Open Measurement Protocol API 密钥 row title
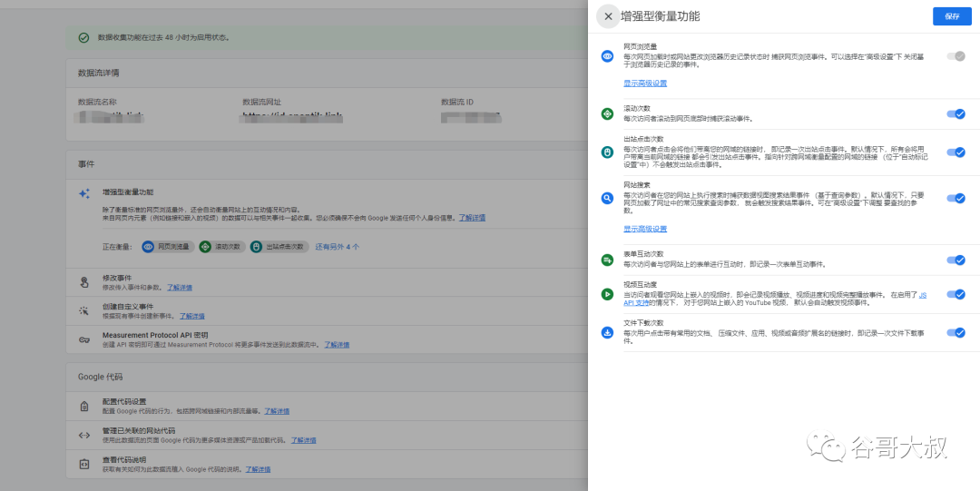This screenshot has height=491, width=980. click(156, 335)
